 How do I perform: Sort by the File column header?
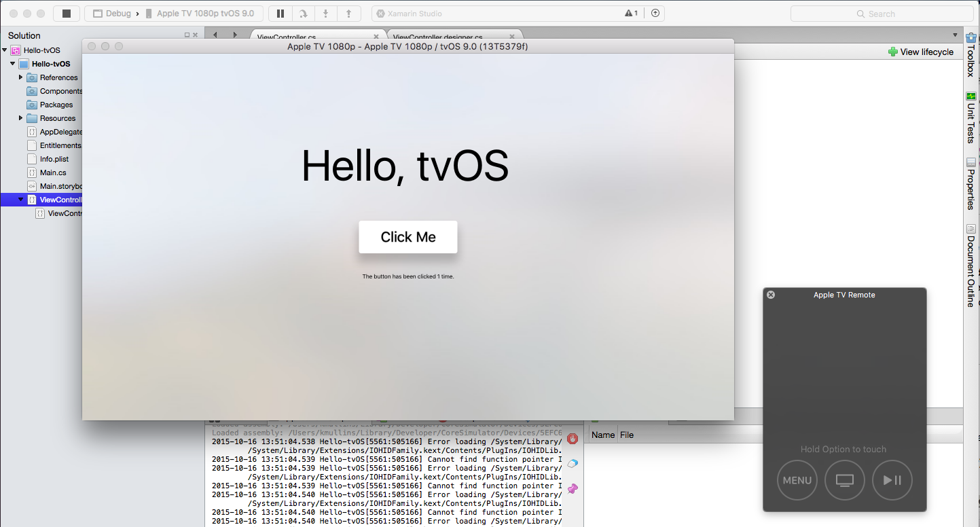coord(627,435)
